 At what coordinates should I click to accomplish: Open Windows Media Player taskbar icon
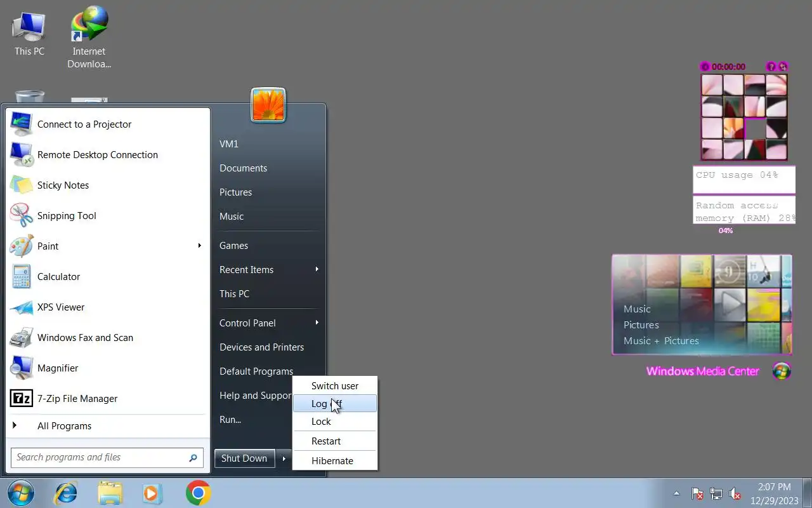[152, 493]
